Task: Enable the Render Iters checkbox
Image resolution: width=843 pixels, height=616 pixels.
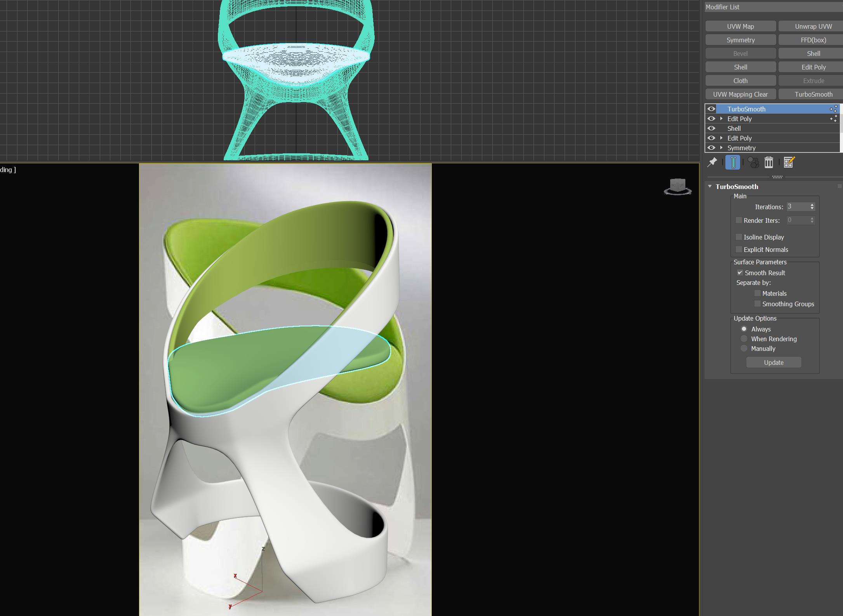Action: tap(739, 220)
